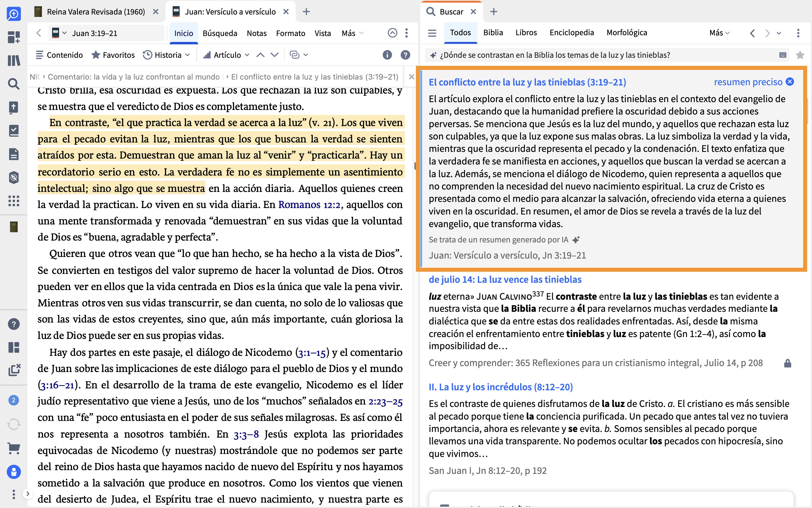The image size is (812, 508).
Task: Open the apps grid icon in sidebar
Action: pyautogui.click(x=14, y=201)
